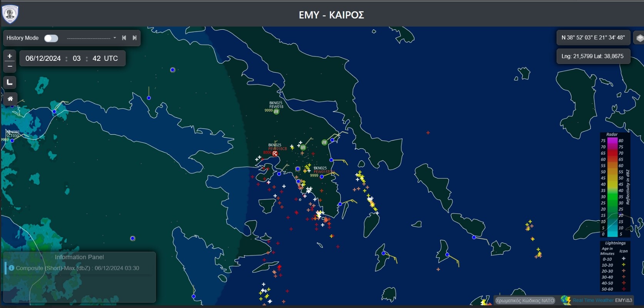Click the cyan 5 dBZ radar legend color
The height and width of the screenshot is (308, 644).
pyautogui.click(x=612, y=234)
